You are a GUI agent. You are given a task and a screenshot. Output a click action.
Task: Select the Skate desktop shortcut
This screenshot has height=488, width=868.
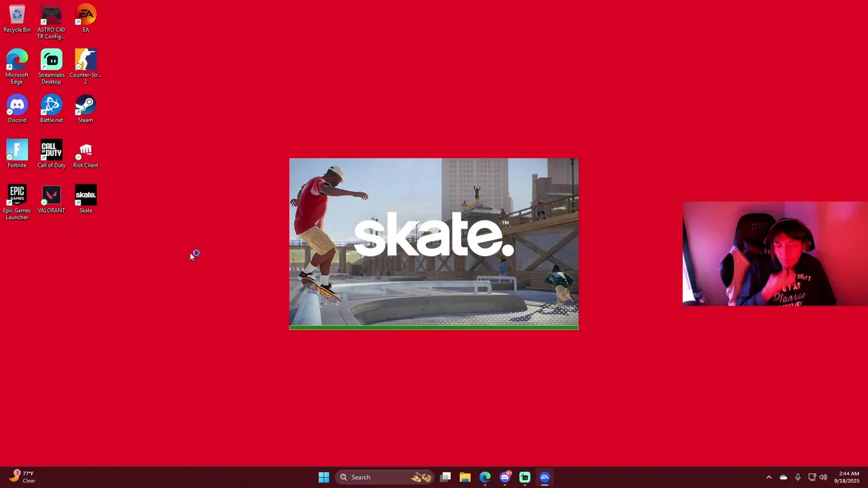(85, 199)
